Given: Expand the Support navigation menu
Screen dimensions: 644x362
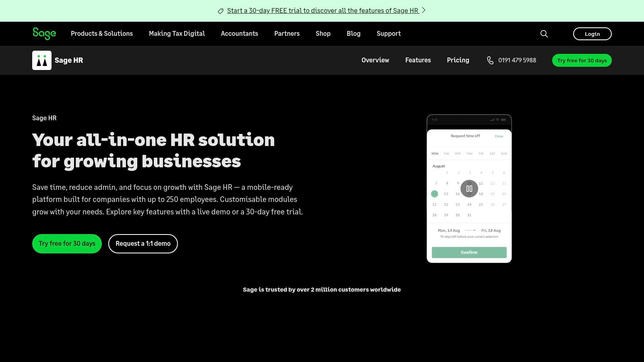Looking at the screenshot, I should [388, 34].
